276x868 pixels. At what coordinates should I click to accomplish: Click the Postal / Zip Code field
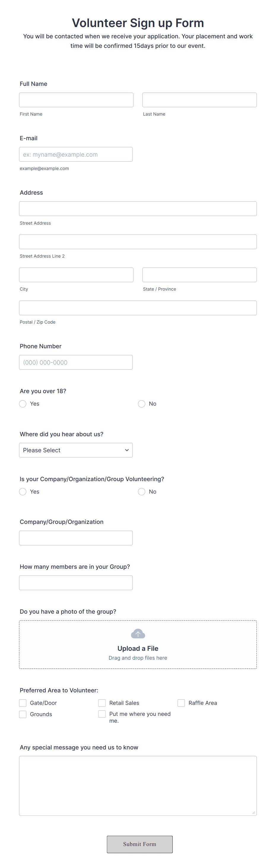pyautogui.click(x=138, y=308)
